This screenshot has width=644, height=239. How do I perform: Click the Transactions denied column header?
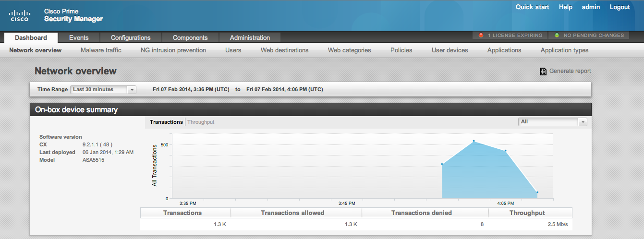click(x=421, y=213)
